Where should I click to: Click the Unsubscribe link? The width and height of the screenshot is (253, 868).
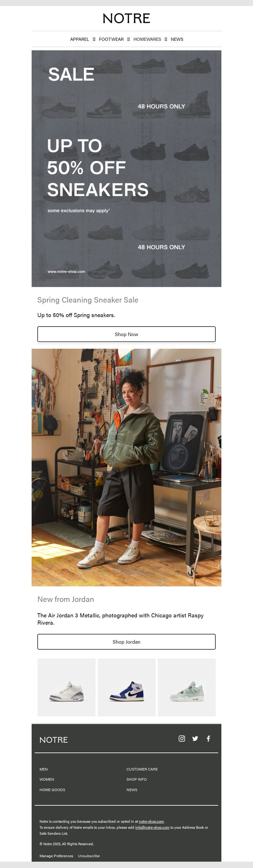tap(89, 856)
